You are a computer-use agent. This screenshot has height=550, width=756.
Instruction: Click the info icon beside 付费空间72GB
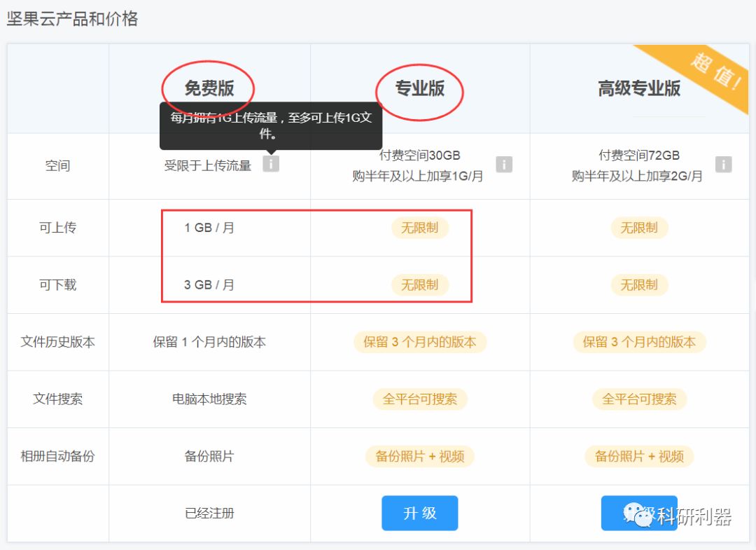[723, 164]
